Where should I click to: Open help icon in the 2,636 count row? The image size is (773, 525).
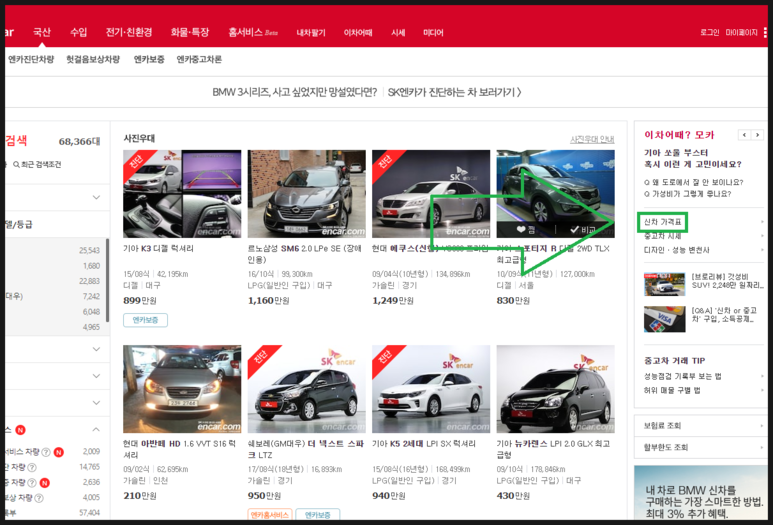[x=32, y=483]
